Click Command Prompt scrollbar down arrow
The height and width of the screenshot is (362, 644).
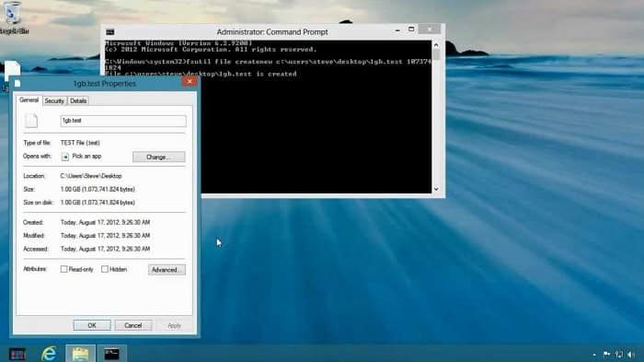click(436, 189)
